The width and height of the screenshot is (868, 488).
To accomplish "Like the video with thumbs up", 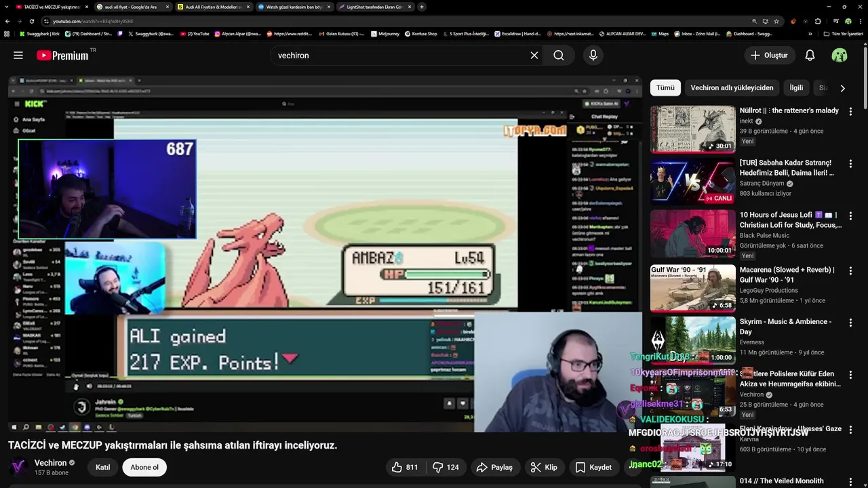I will (405, 467).
